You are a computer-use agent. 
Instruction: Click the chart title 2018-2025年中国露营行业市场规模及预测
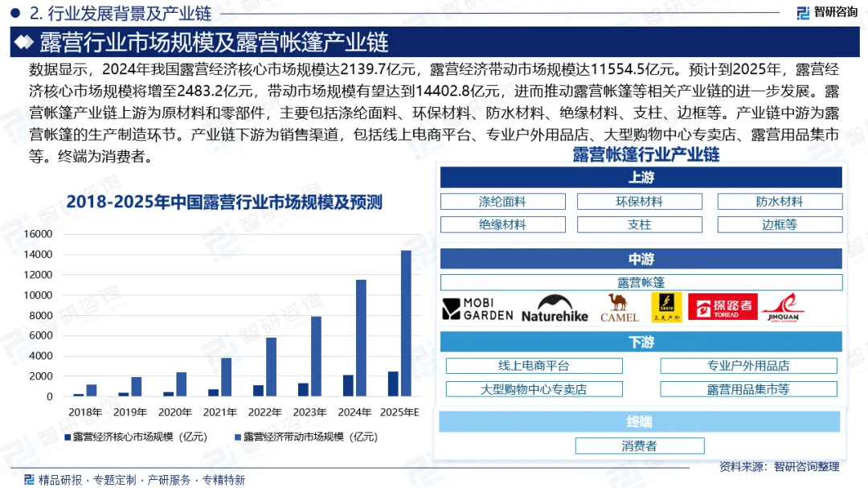click(224, 202)
